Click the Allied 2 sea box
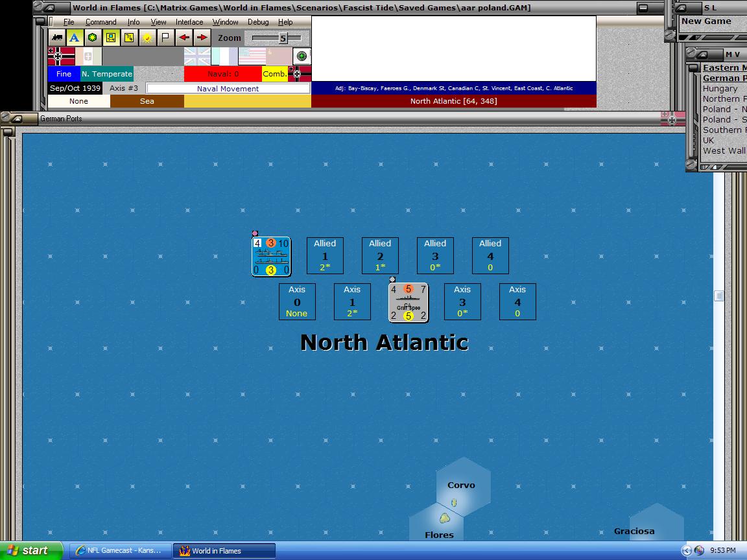The image size is (747, 560). (x=380, y=256)
